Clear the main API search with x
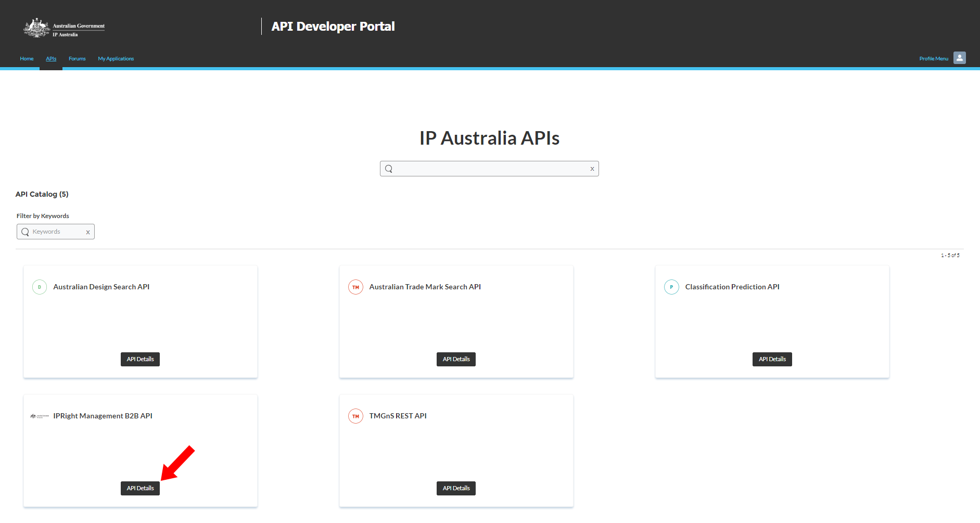980x523 pixels. click(592, 169)
